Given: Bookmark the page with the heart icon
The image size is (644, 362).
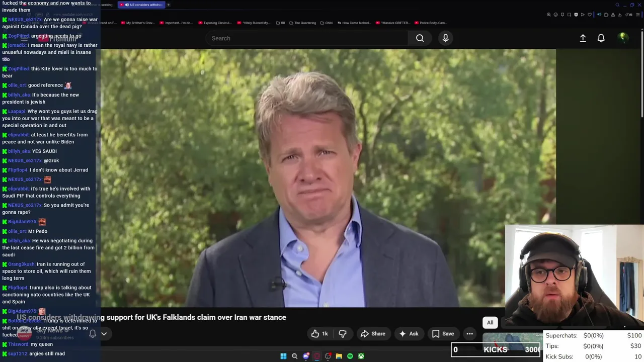Looking at the screenshot, I should [x=590, y=15].
